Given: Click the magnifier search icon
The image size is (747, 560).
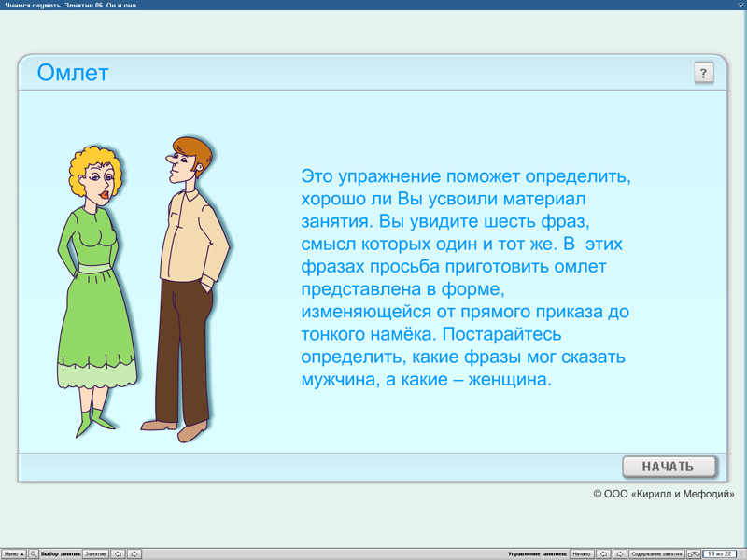Looking at the screenshot, I should coord(34,553).
